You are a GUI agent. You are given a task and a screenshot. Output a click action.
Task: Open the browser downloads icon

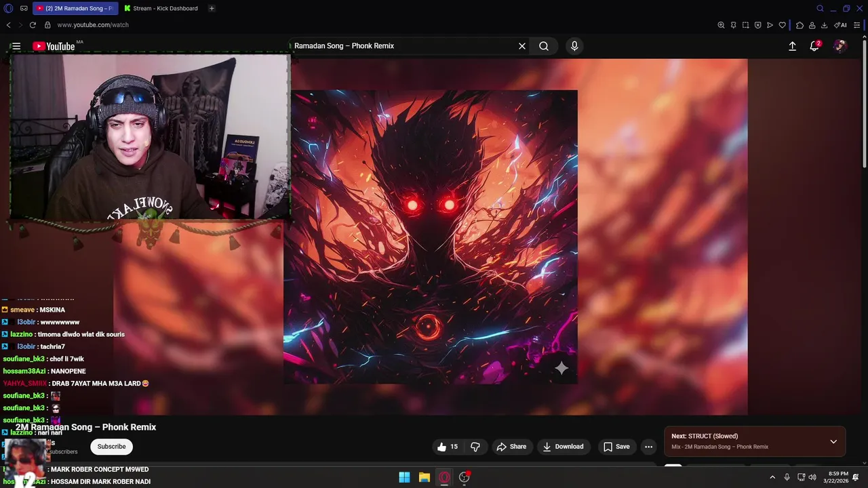(824, 25)
